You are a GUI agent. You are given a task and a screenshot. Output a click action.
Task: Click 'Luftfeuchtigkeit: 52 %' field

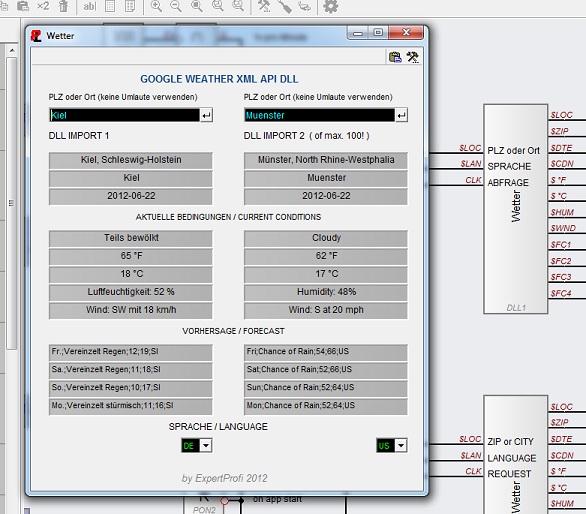coord(131,292)
